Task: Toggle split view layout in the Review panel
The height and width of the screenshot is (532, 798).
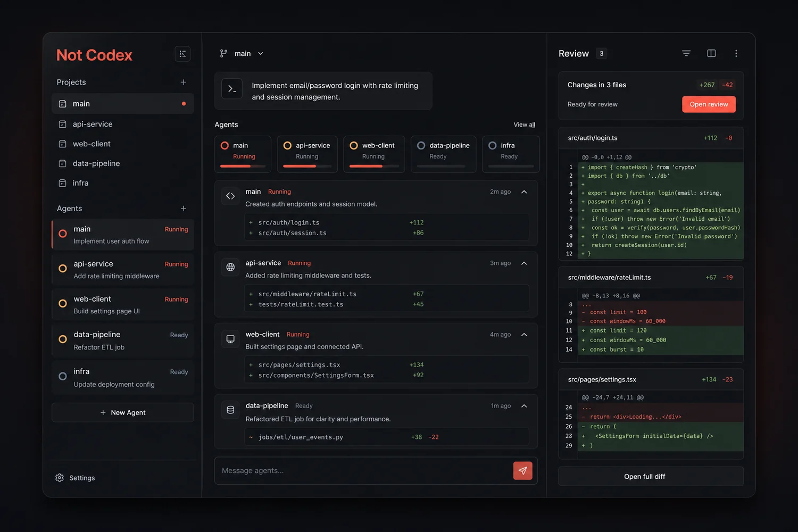Action: (711, 53)
